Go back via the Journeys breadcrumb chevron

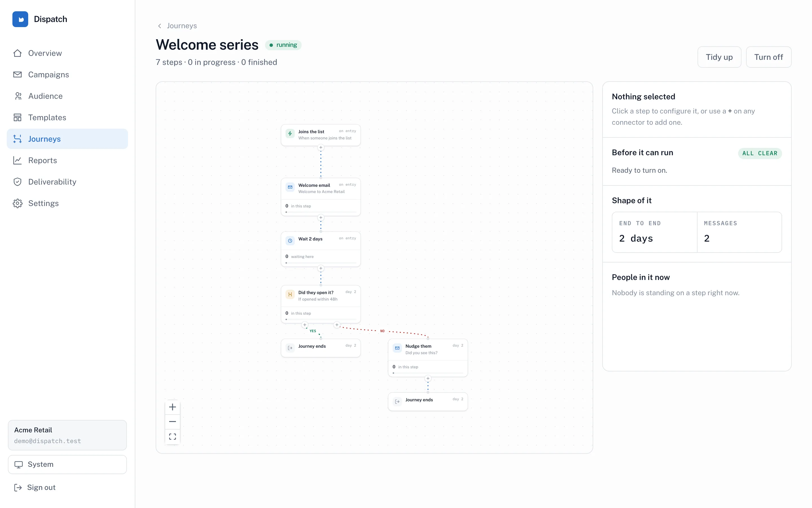coord(160,26)
